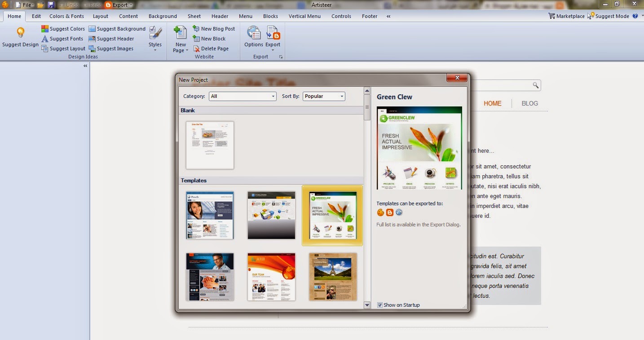Show more ribbon tabs via chevron
Image resolution: width=644 pixels, height=340 pixels.
388,16
